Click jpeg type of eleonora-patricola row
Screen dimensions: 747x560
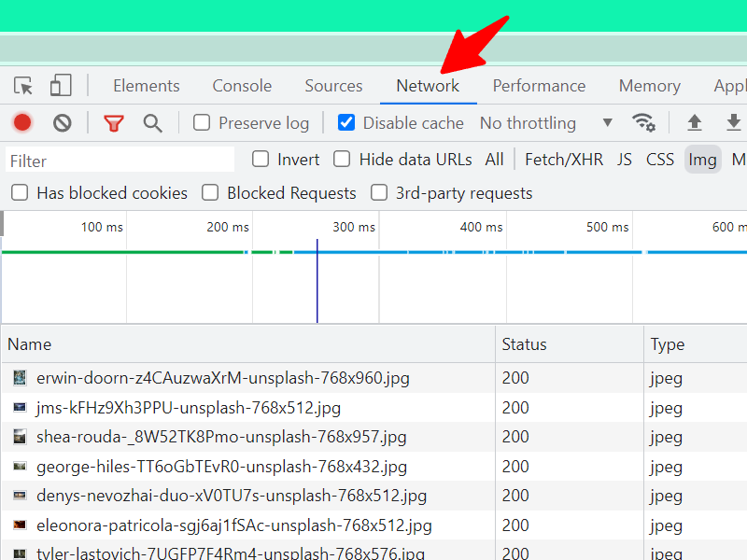coord(666,526)
